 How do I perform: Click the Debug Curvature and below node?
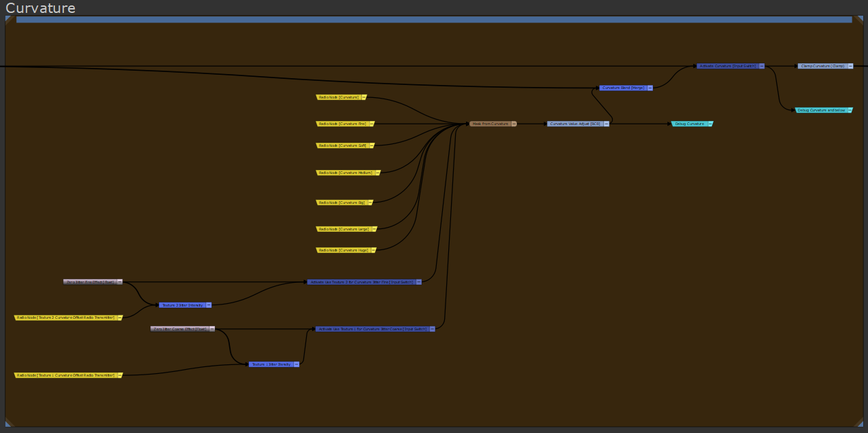(x=820, y=109)
